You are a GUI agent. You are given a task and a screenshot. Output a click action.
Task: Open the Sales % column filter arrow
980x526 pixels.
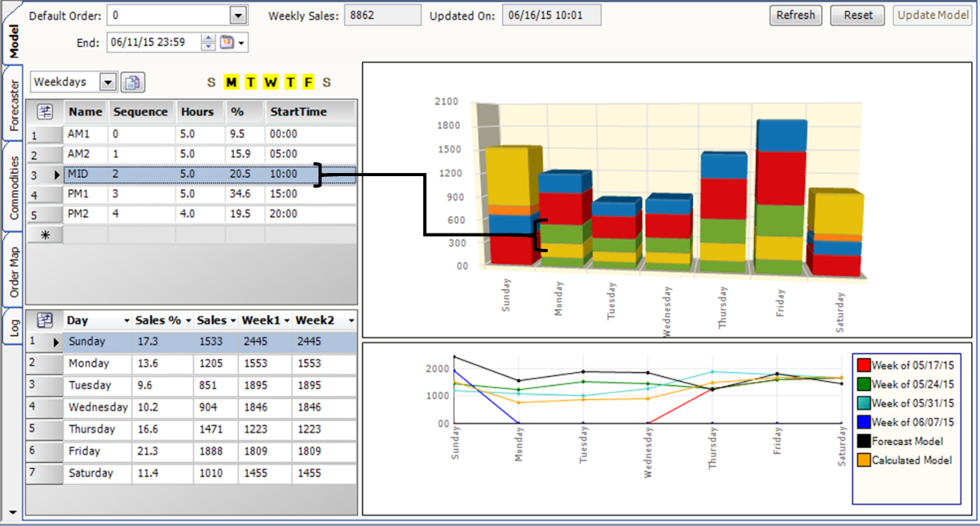coord(187,321)
